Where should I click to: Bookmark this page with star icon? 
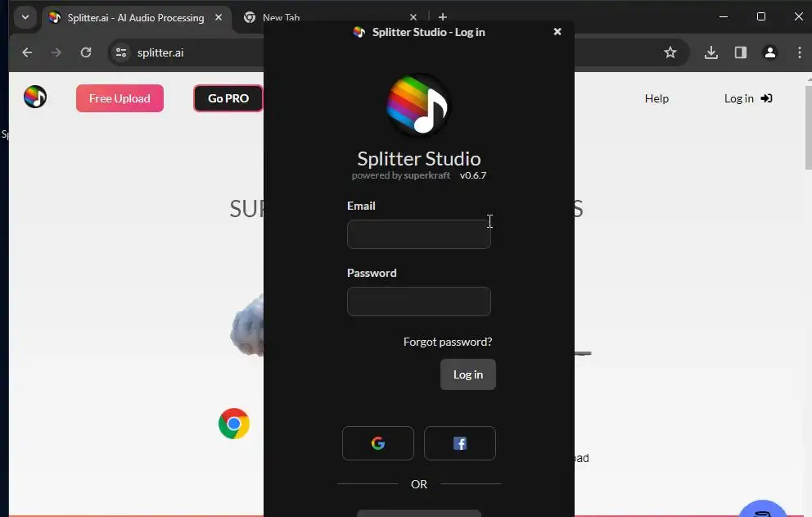[670, 52]
